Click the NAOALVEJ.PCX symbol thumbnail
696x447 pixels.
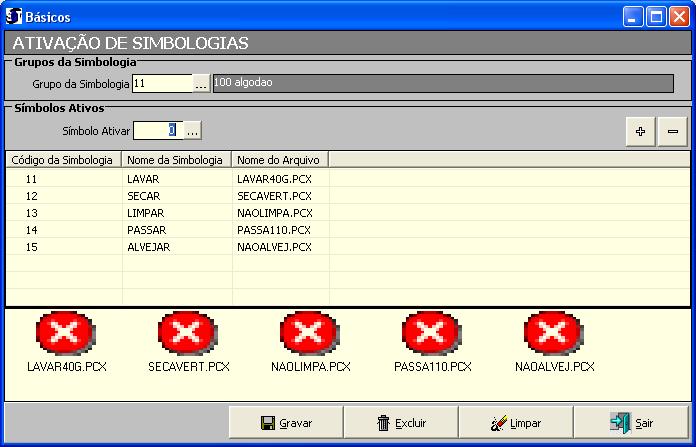[x=554, y=333]
